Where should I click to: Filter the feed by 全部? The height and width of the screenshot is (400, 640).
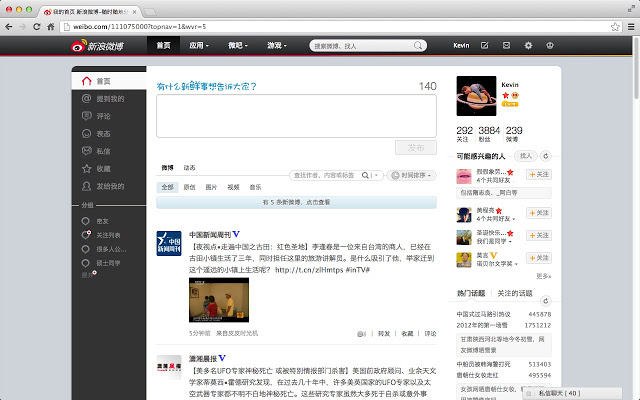point(167,187)
